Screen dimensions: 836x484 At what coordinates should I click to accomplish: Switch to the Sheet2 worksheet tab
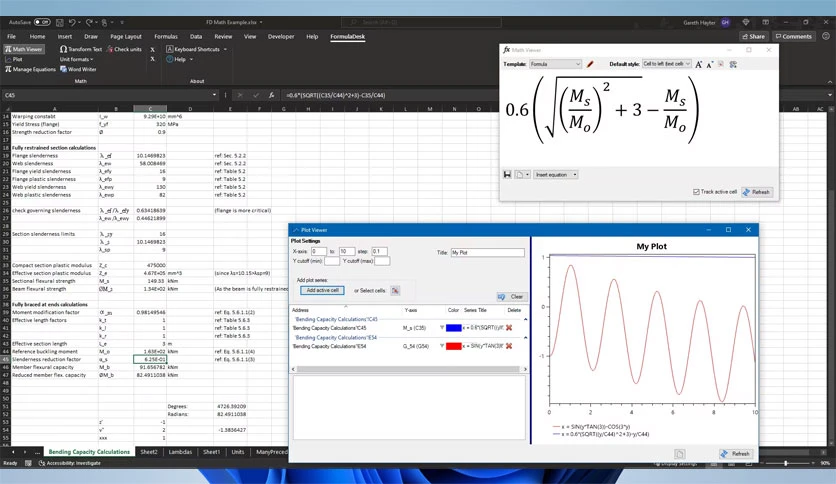149,451
